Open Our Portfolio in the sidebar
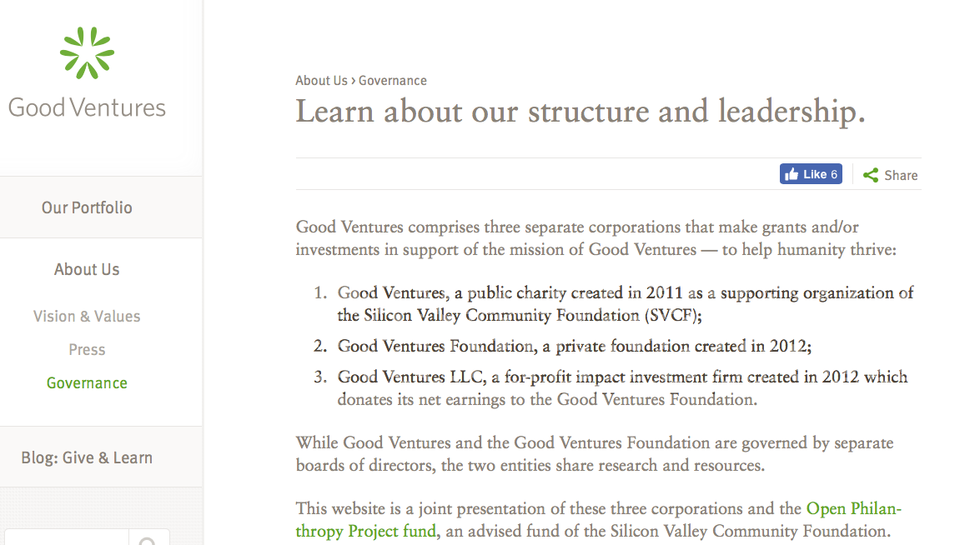This screenshot has width=980, height=545. coord(87,207)
